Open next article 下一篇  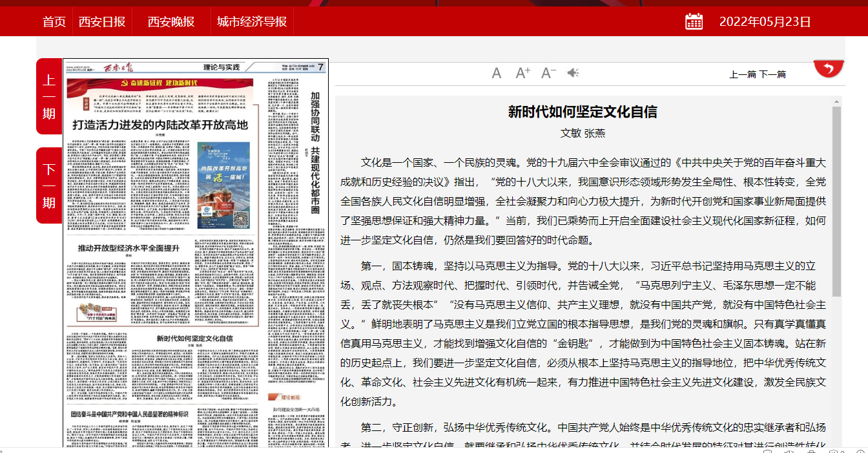(x=772, y=74)
